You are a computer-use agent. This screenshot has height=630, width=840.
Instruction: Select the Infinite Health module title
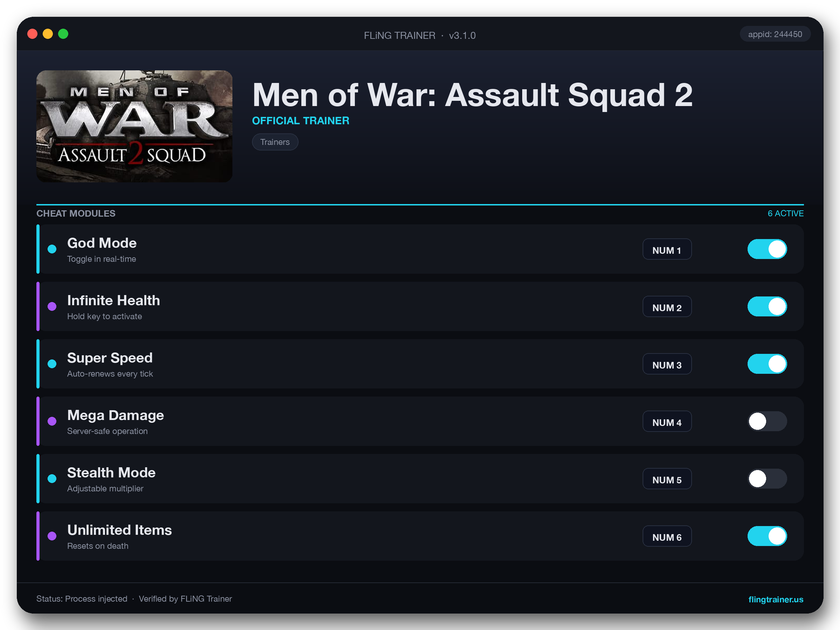(113, 300)
